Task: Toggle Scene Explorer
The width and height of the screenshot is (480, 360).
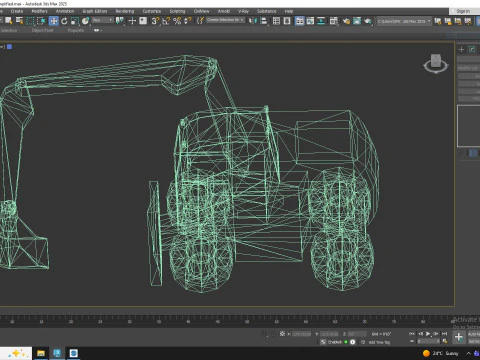Action: [x=276, y=21]
